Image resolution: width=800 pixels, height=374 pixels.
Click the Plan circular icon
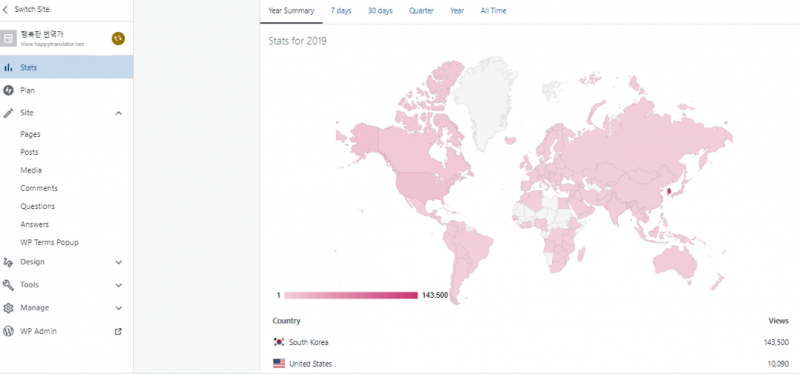[x=8, y=90]
